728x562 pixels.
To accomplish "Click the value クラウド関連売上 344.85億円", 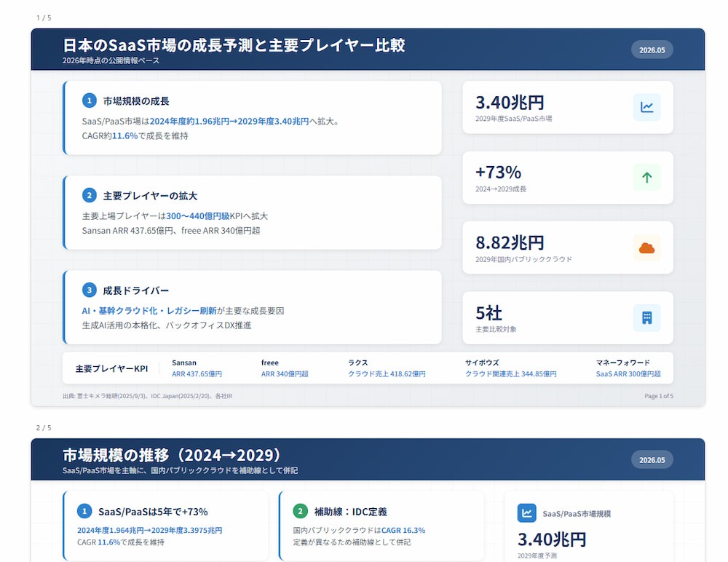I will (511, 374).
